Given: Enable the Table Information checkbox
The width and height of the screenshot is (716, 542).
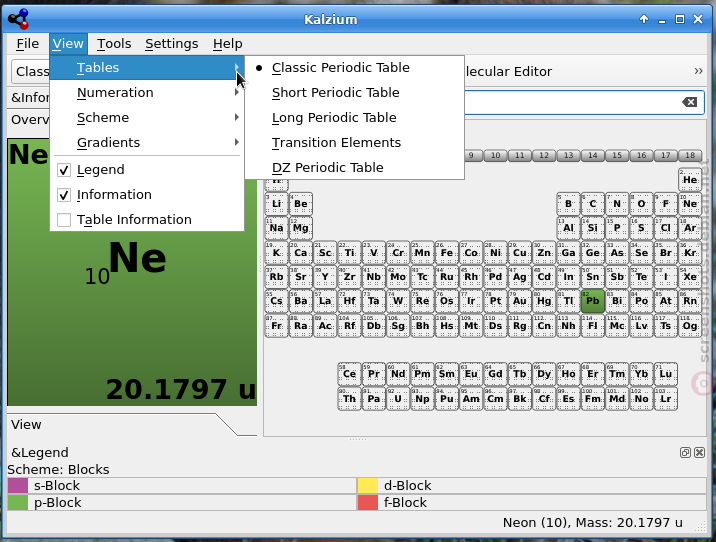Looking at the screenshot, I should (x=64, y=220).
